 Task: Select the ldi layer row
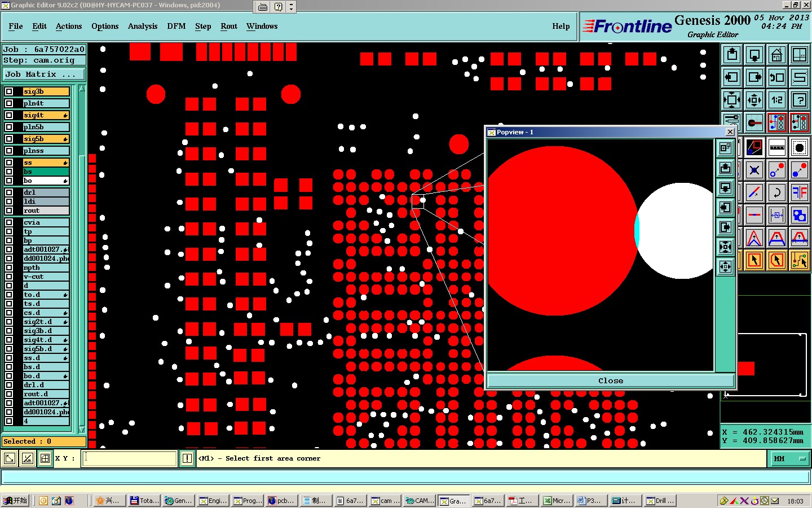point(46,202)
